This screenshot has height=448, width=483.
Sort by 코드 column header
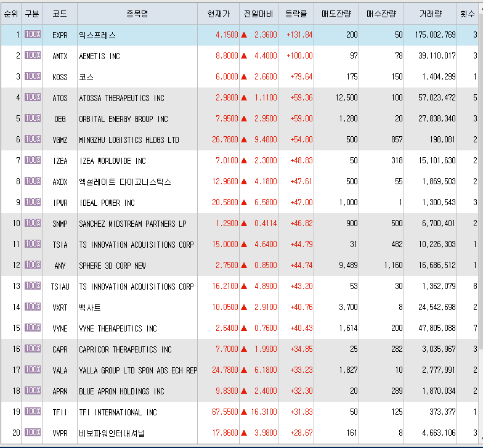(x=60, y=14)
